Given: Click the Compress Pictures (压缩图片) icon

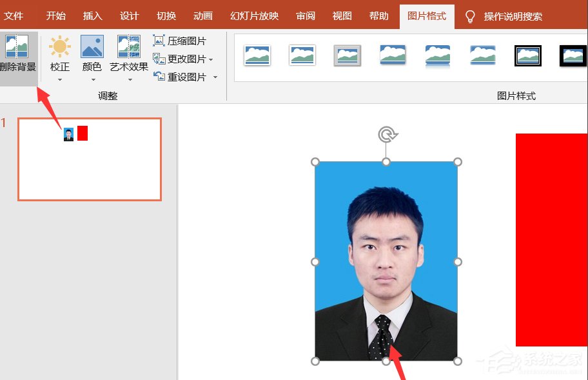Looking at the screenshot, I should tap(159, 40).
